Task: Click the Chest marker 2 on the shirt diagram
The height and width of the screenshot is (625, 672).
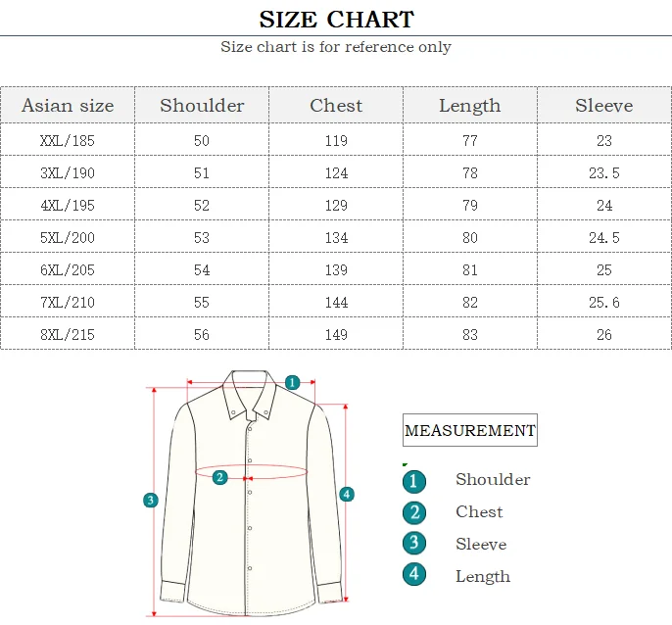Action: 219,477
